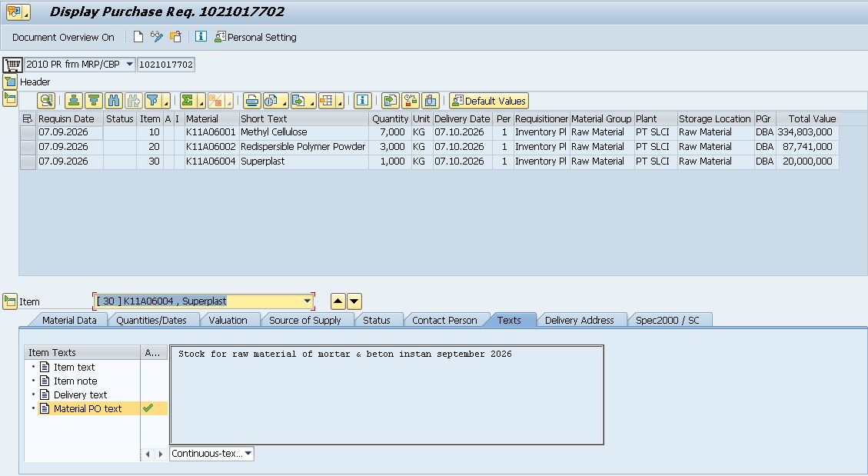Select the row for item 20

coord(28,147)
